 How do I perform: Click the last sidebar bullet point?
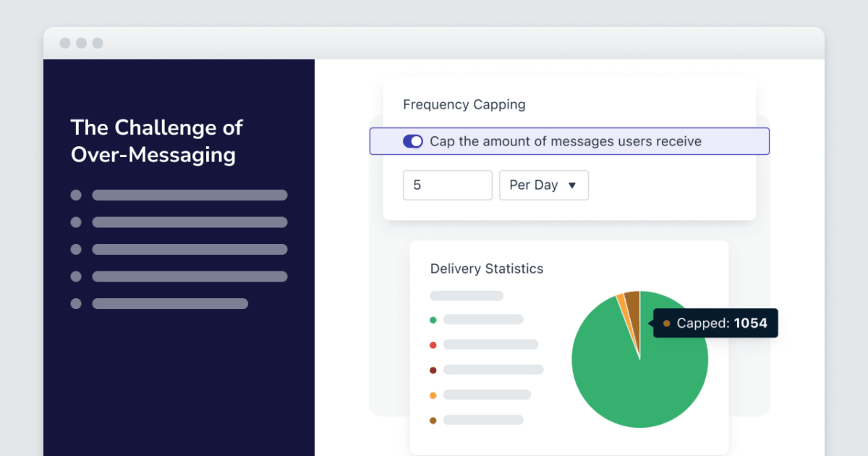pyautogui.click(x=76, y=303)
